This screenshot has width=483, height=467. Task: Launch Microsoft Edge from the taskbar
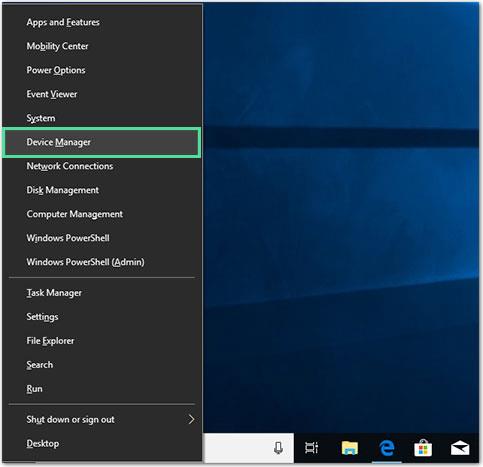pyautogui.click(x=387, y=448)
